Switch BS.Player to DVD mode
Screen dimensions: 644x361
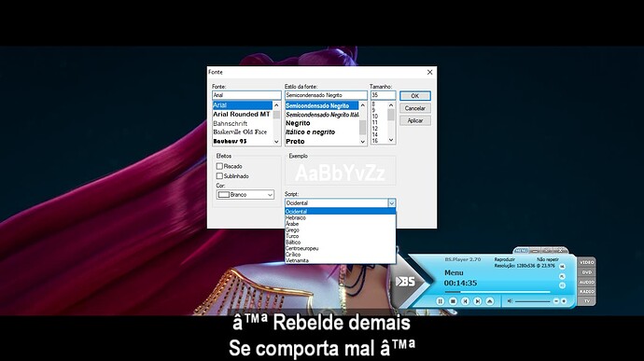tap(586, 272)
